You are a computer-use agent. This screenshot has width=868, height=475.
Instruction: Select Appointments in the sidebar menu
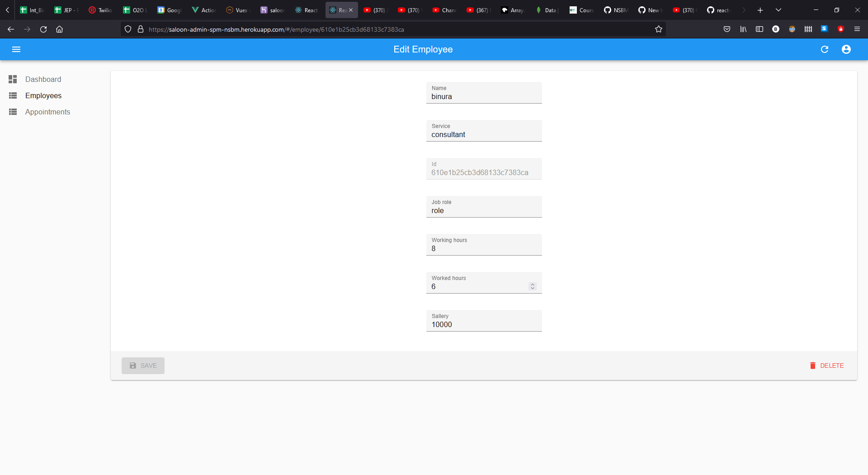pos(47,112)
